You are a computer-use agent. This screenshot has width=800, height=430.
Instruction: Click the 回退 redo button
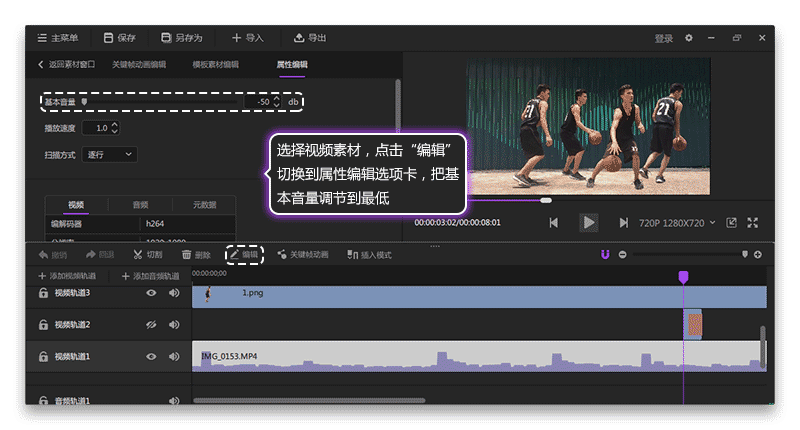point(100,255)
